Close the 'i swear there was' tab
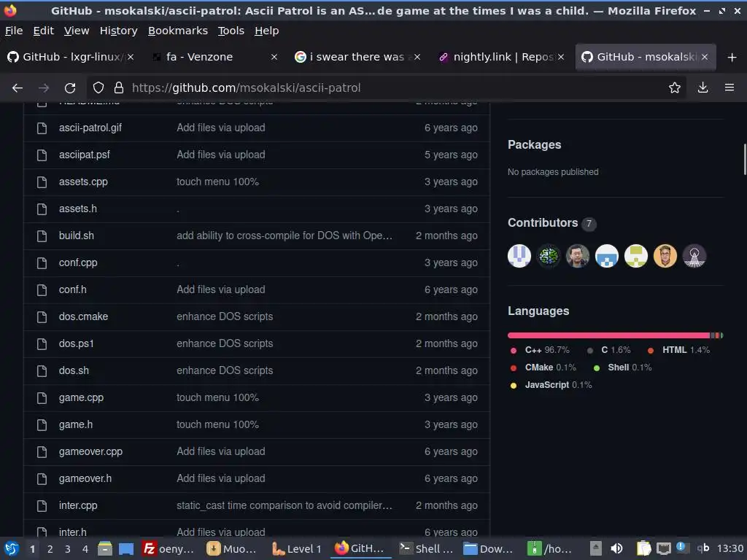747x560 pixels. coord(417,57)
